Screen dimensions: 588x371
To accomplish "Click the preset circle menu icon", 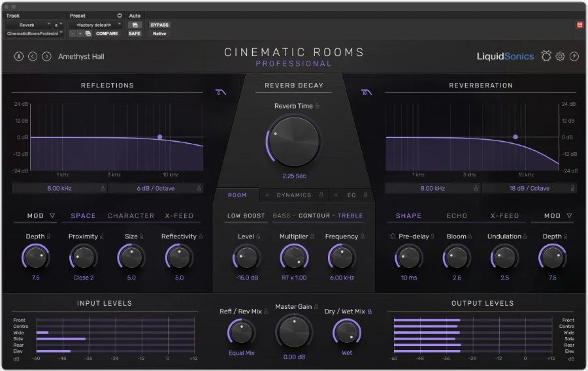I will point(120,16).
